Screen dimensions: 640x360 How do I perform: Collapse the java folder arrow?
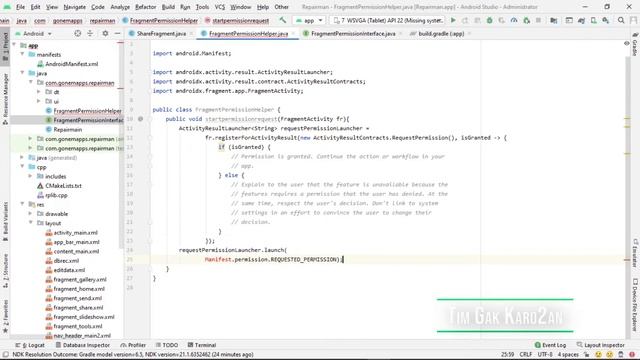coord(22,73)
